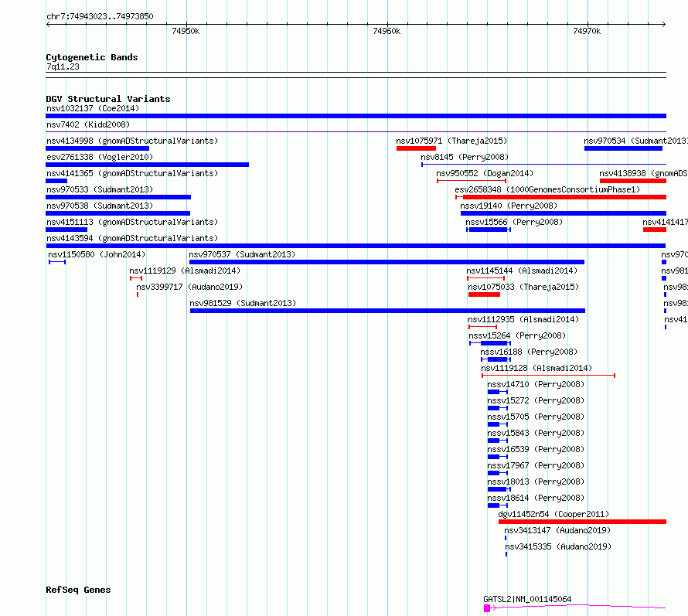Click the magenta GATSL2 exon box

[x=486, y=608]
